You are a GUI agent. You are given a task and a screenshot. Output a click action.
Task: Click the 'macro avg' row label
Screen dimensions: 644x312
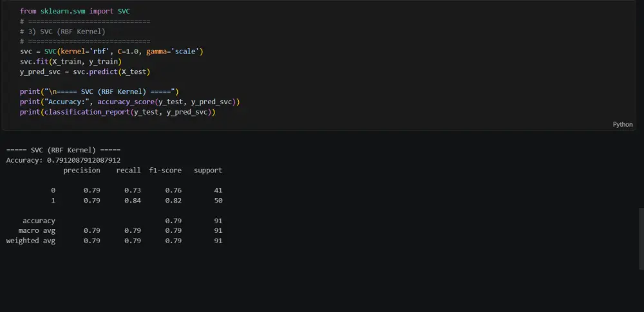[37, 231]
